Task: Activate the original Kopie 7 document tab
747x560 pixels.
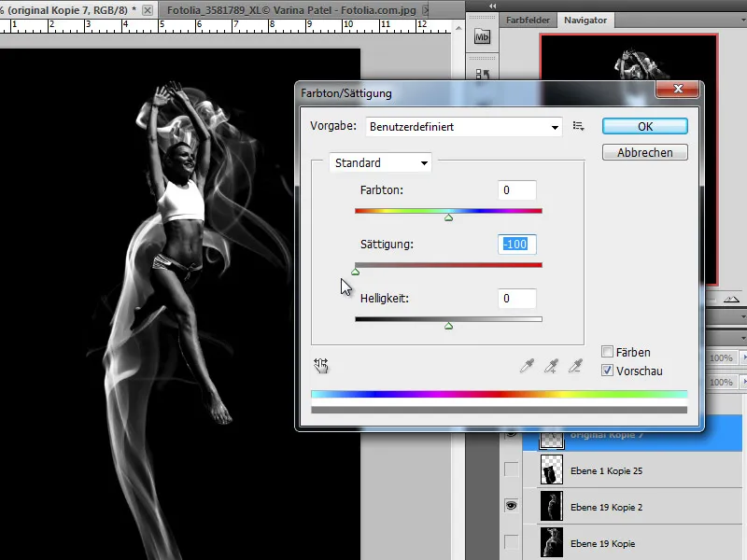Action: coord(66,10)
